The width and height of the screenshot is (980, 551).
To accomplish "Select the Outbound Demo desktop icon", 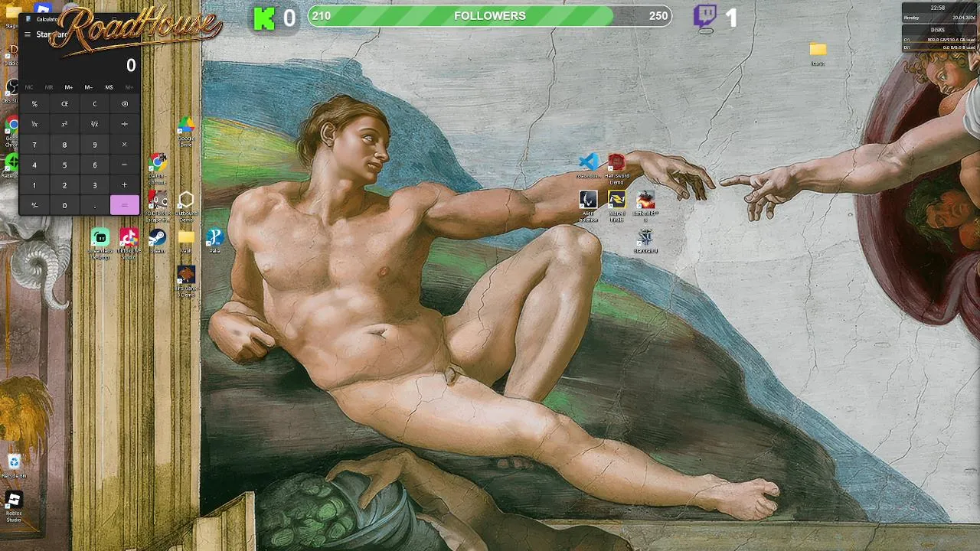I will point(186,206).
